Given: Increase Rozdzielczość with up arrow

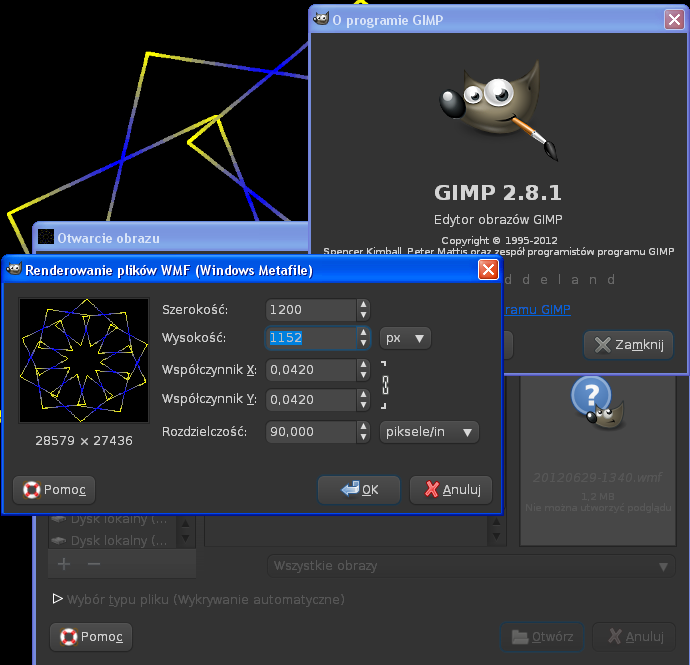Looking at the screenshot, I should [363, 426].
